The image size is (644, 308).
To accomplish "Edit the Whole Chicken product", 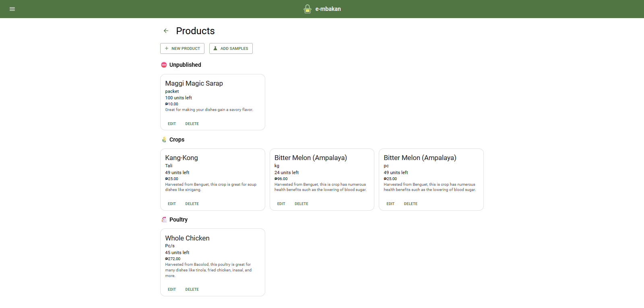I will (172, 290).
